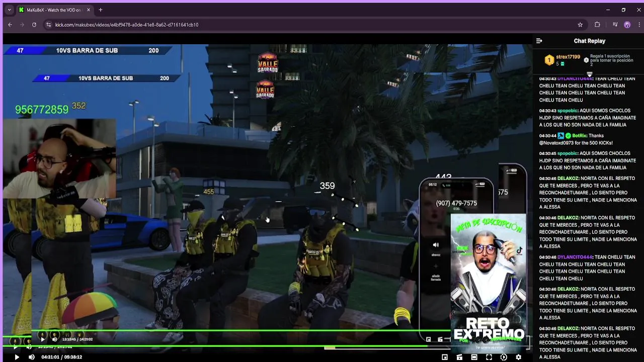The image size is (644, 362).
Task: Select the 04:30:44 timestamp in chat
Action: 547,136
